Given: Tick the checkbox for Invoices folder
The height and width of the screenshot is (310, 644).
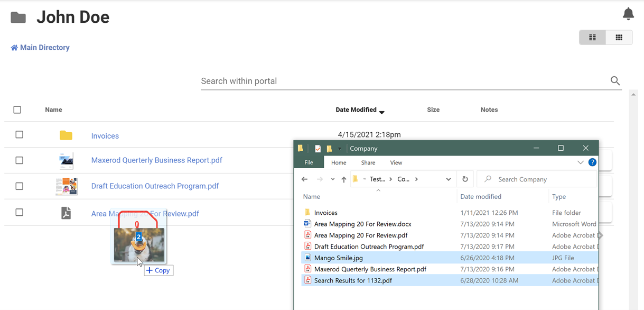Looking at the screenshot, I should pyautogui.click(x=20, y=134).
